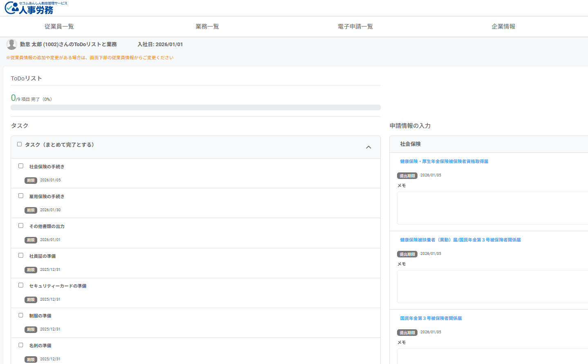The height and width of the screenshot is (364, 588).
Task: Mark 社員証の準備 as complete
Action: pyautogui.click(x=21, y=255)
